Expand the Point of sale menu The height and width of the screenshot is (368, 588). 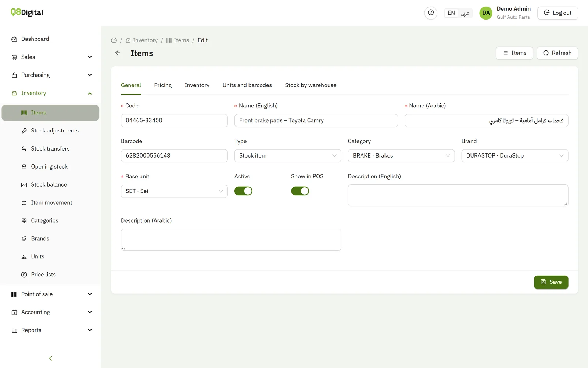coord(50,294)
